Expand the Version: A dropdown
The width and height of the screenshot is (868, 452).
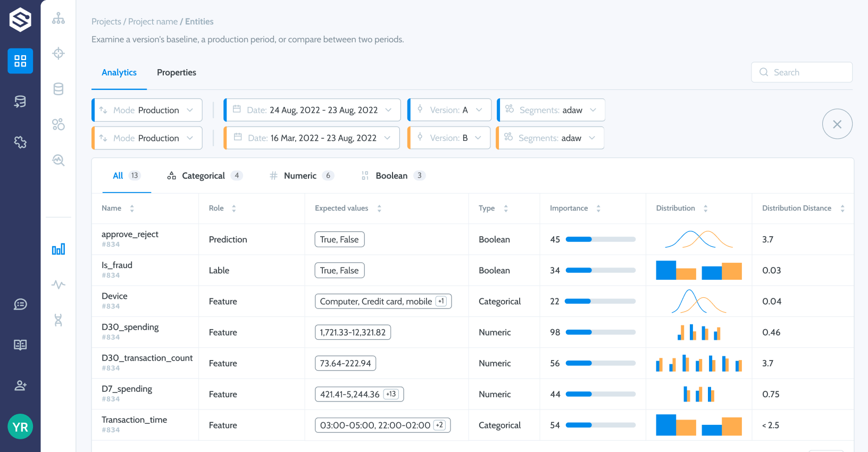[x=449, y=110]
